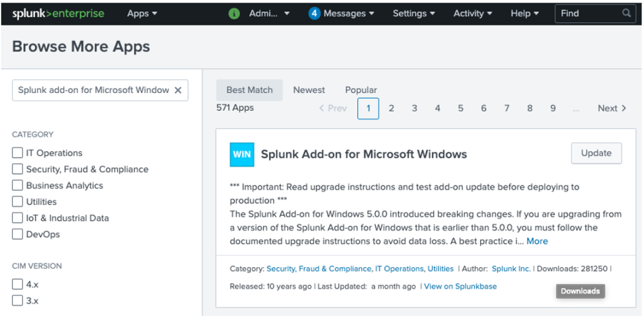The height and width of the screenshot is (320, 644).
Task: Click the Find search field
Action: point(595,13)
